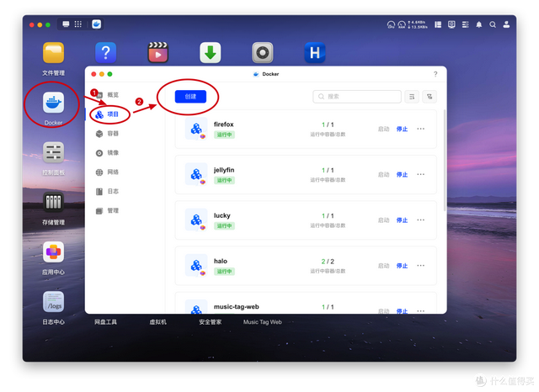Open the more options menu for halo
The image size is (539, 392).
click(x=421, y=265)
